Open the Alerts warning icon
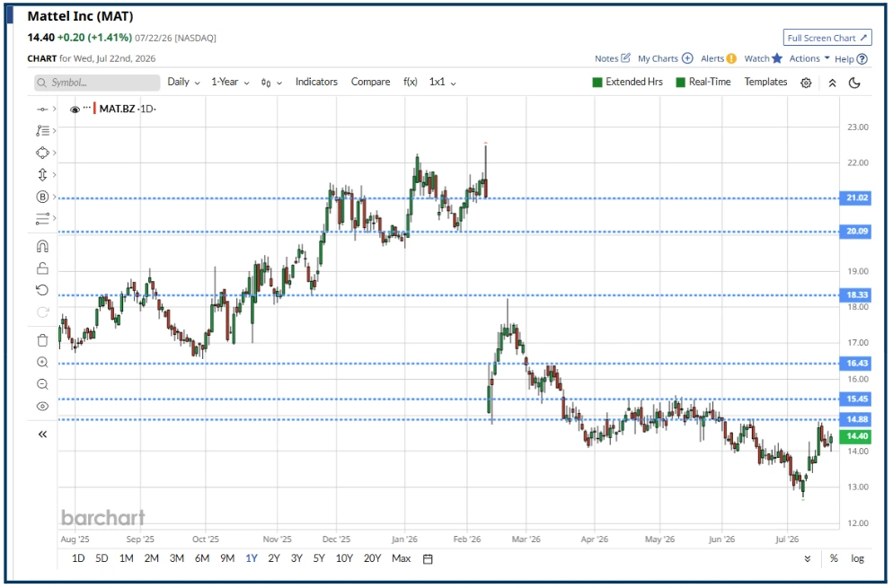Viewport: 893px width, 588px height. (x=731, y=58)
